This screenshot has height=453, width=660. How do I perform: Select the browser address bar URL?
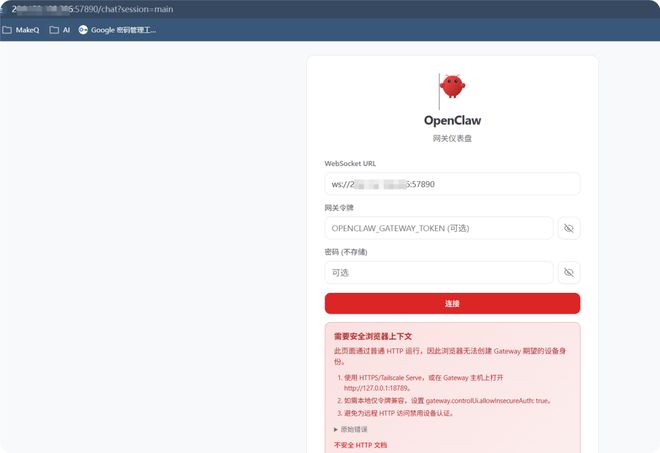[x=93, y=9]
